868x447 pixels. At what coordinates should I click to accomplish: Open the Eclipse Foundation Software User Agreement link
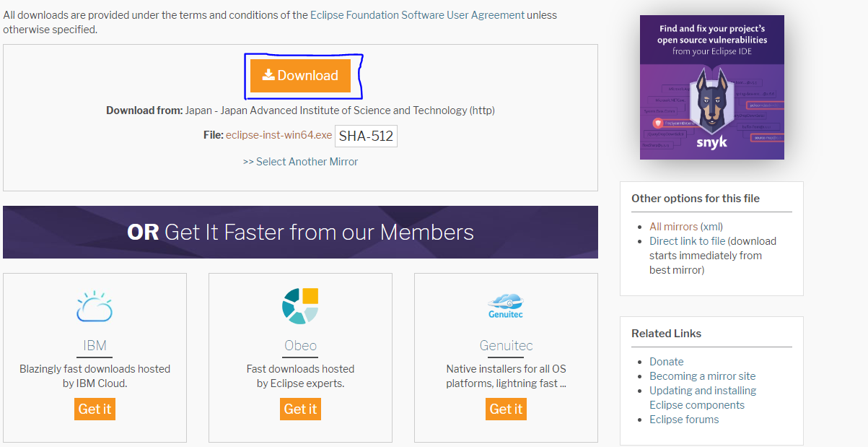(x=418, y=14)
